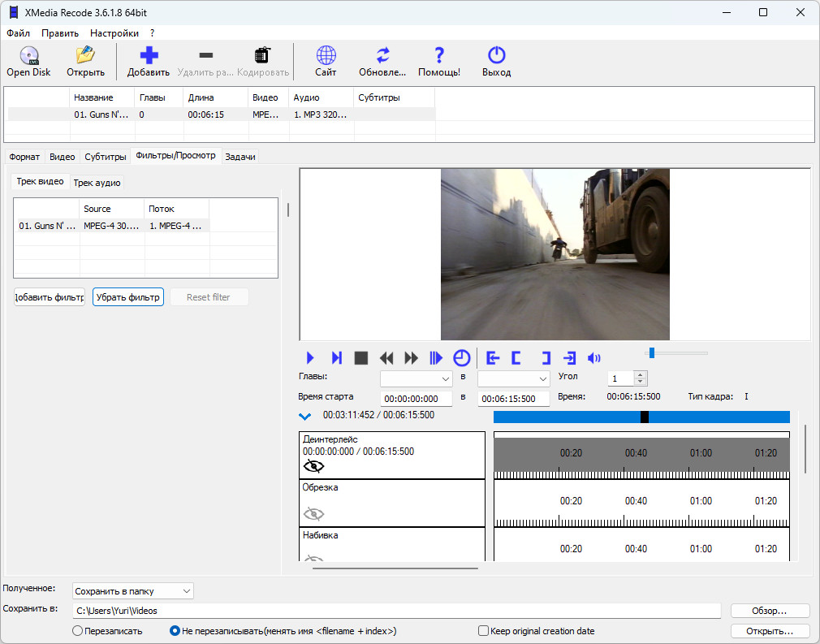Image resolution: width=820 pixels, height=644 pixels.
Task: Click the Обновление refresh arrows icon
Action: point(382,56)
